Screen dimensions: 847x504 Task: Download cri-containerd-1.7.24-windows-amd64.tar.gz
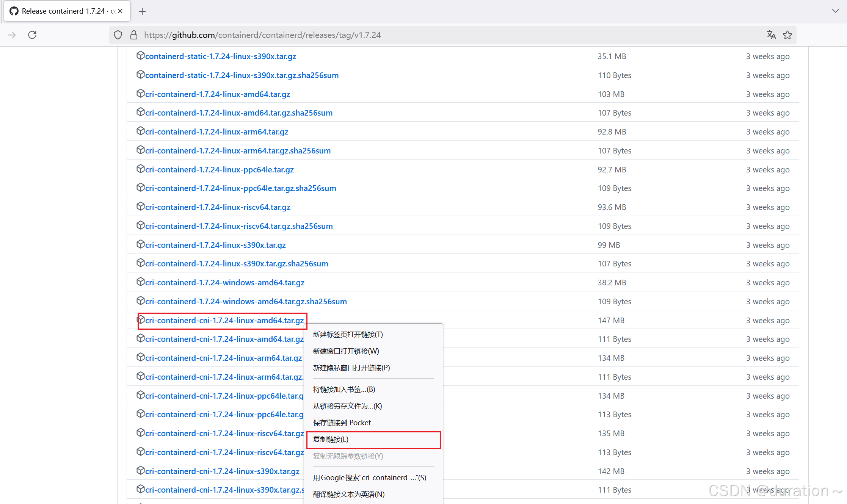tap(225, 282)
